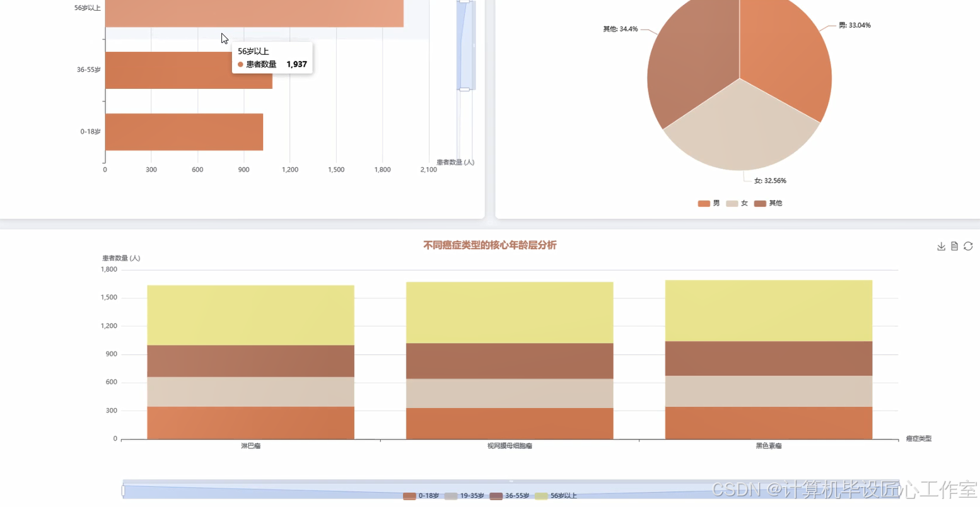This screenshot has height=507, width=980.
Task: Click the 56岁以上 y-axis label
Action: pyautogui.click(x=87, y=8)
